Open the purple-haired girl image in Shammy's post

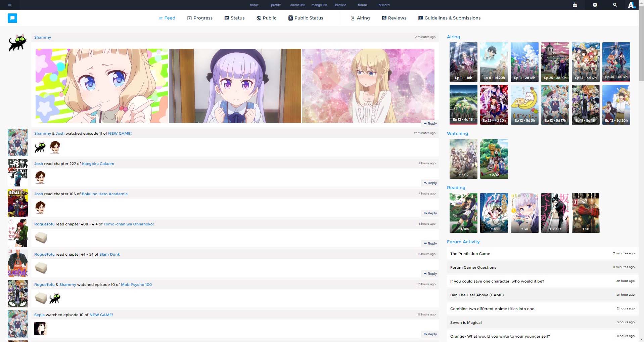coord(235,86)
